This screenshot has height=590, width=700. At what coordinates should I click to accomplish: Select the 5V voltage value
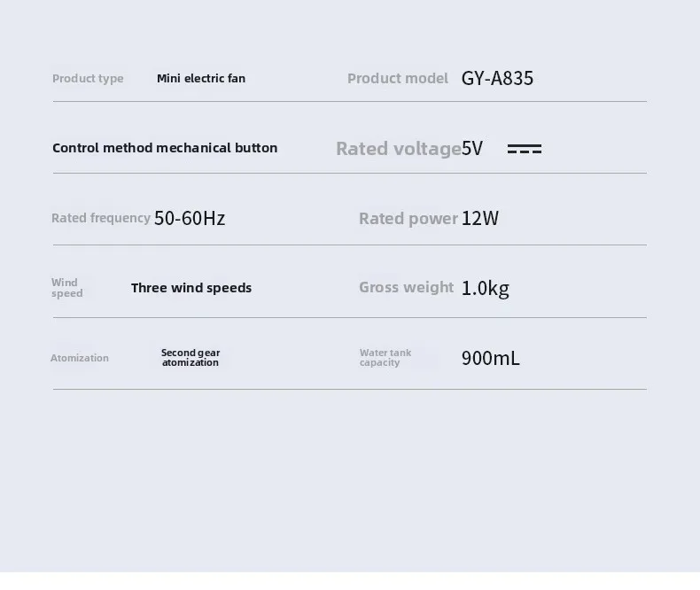472,149
